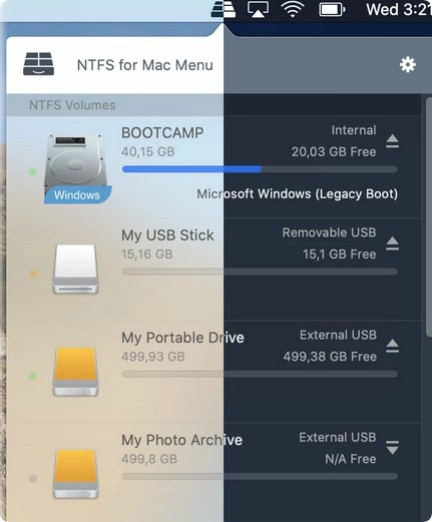This screenshot has width=432, height=522.
Task: Click the Wed clock in menu bar
Action: (x=399, y=9)
